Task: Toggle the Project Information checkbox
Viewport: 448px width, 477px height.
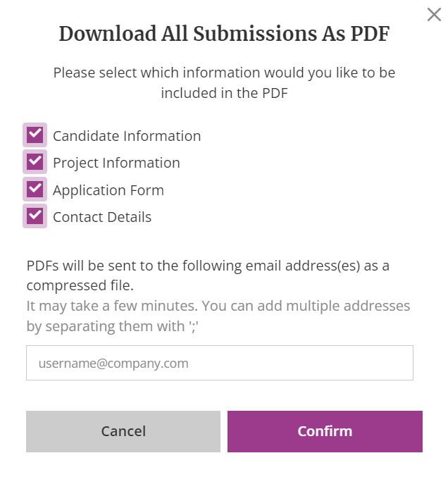Action: 35,161
